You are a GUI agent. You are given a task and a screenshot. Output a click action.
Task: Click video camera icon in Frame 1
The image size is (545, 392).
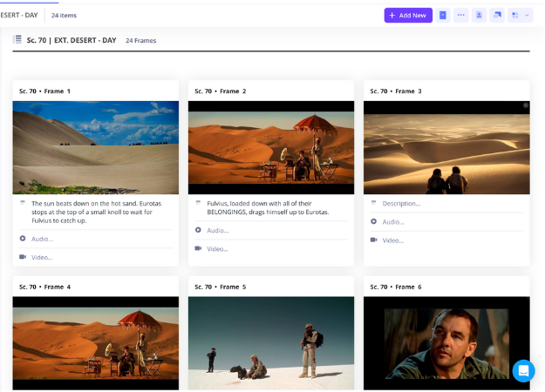23,257
